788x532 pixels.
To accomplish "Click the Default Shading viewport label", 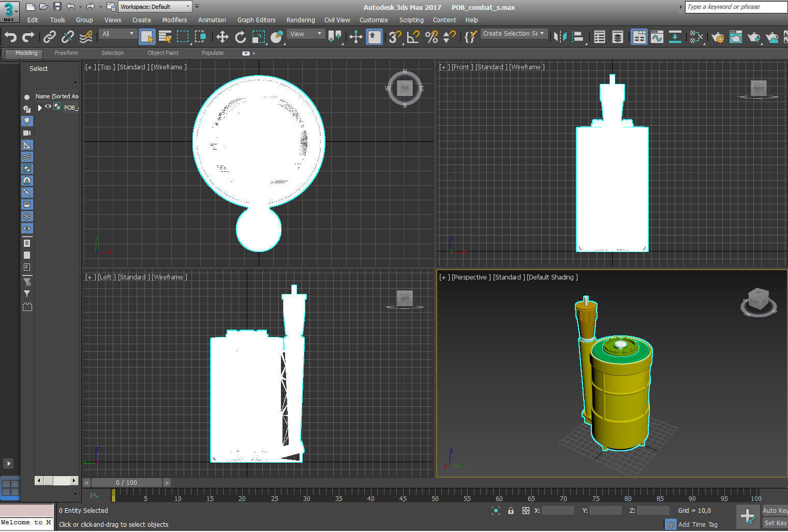I will tap(552, 277).
